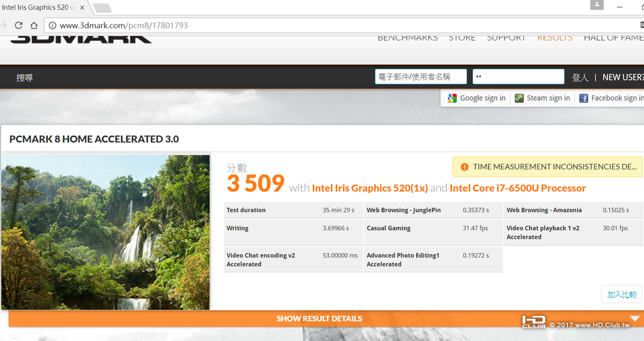Click the orange warning exclamation icon

click(465, 167)
